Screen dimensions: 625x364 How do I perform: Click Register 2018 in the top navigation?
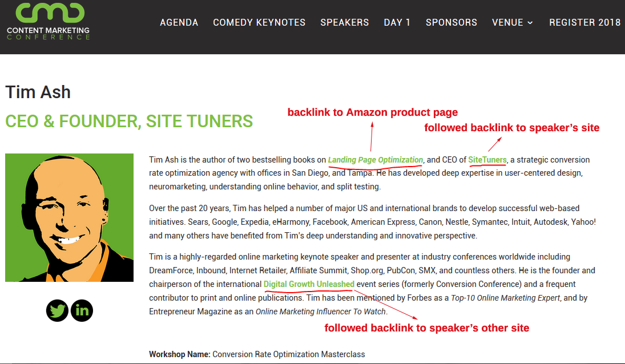[584, 23]
